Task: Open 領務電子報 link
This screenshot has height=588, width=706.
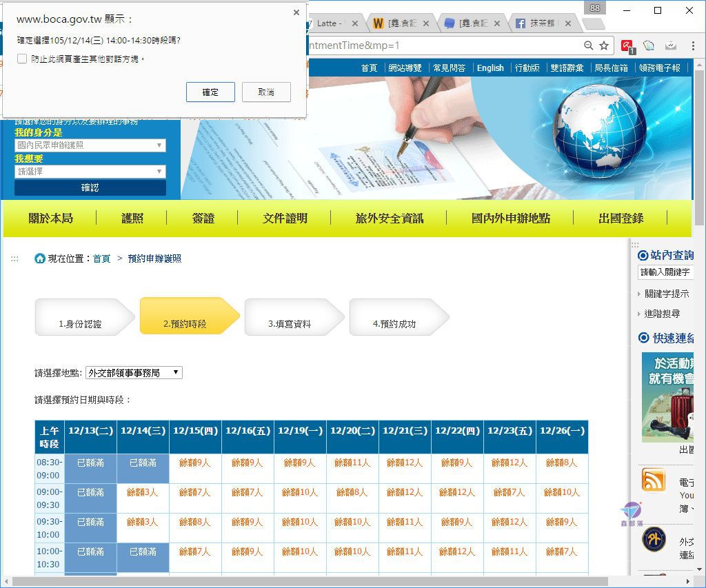Action: click(660, 68)
